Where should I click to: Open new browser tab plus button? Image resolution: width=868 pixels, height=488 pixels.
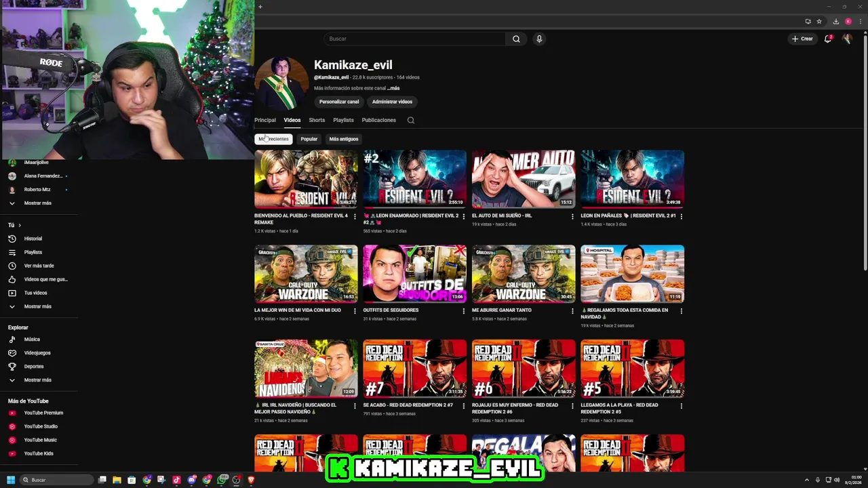(260, 7)
